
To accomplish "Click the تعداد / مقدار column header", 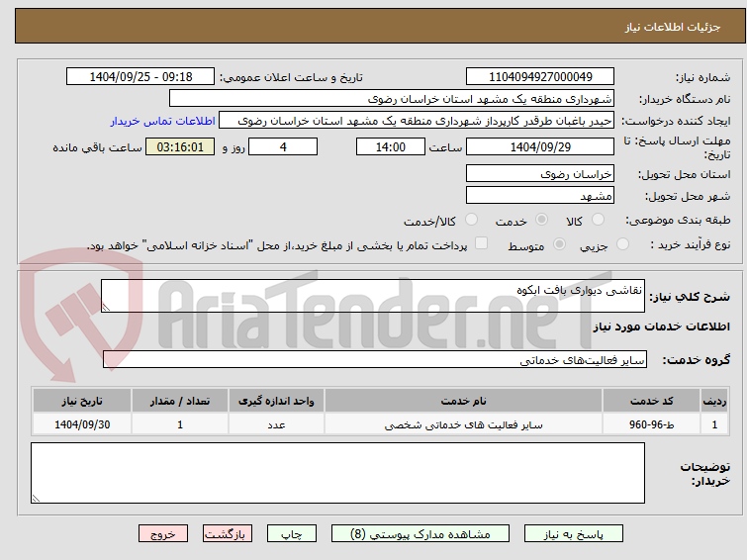I will 180,401.
